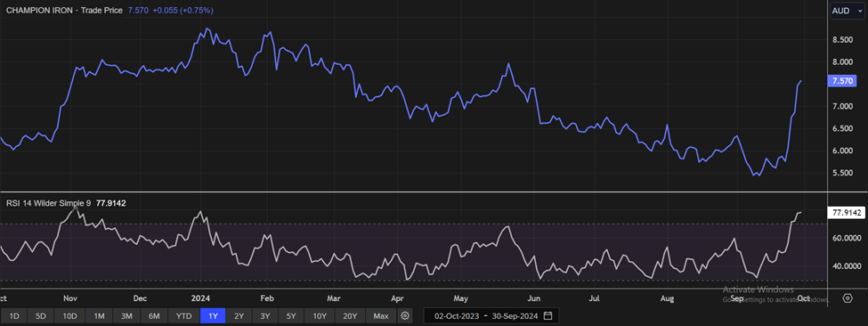Viewport: 868px width, 326px height.
Task: Click the Nov label on time axis
Action: 69,298
